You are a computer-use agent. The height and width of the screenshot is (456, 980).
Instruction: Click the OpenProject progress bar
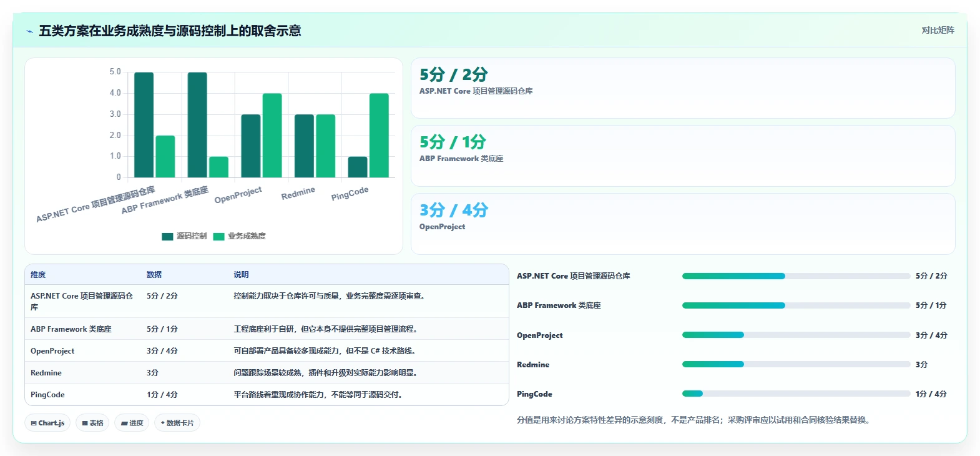pyautogui.click(x=796, y=335)
